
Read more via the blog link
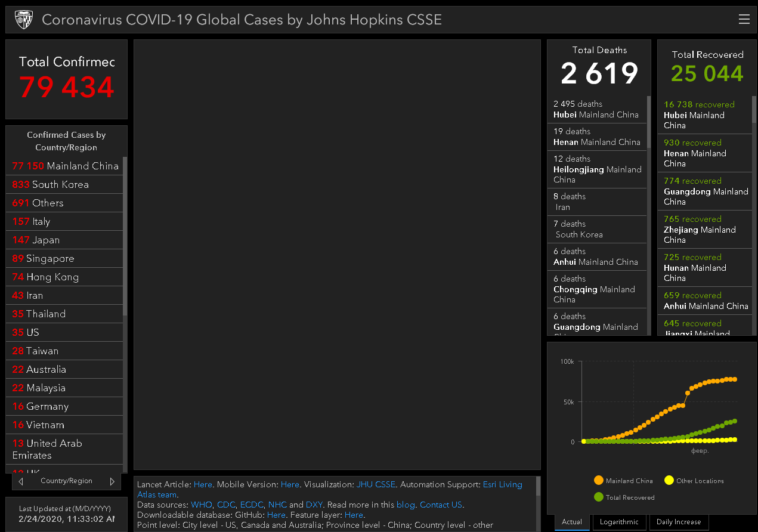(x=406, y=505)
